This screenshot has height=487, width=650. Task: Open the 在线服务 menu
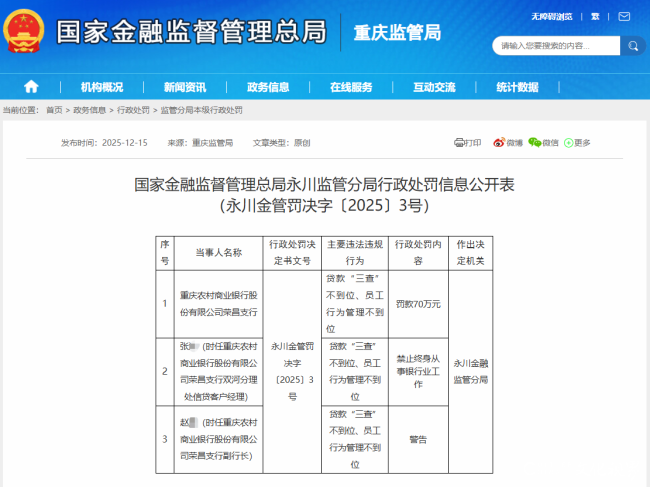(x=351, y=87)
